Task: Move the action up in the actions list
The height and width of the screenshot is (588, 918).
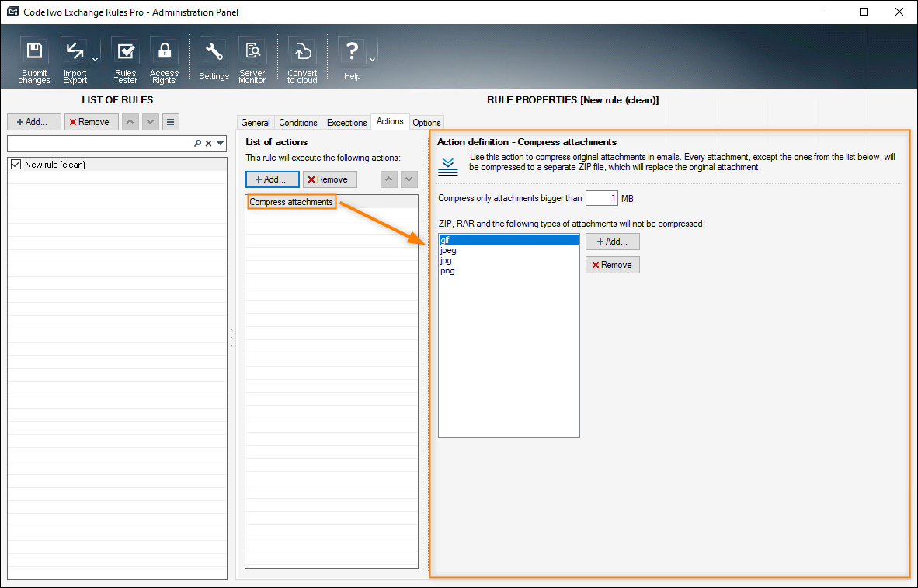Action: click(x=389, y=179)
